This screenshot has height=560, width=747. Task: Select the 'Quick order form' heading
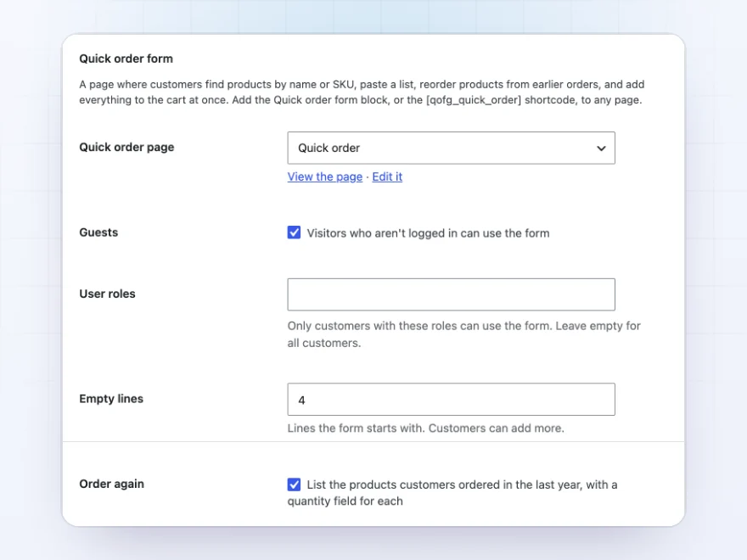click(x=126, y=59)
